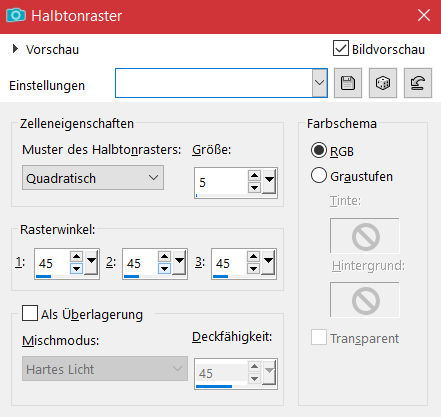Open slider popup for Rasterwinkel 3
Viewport: 441px width, 417px height.
point(269,263)
